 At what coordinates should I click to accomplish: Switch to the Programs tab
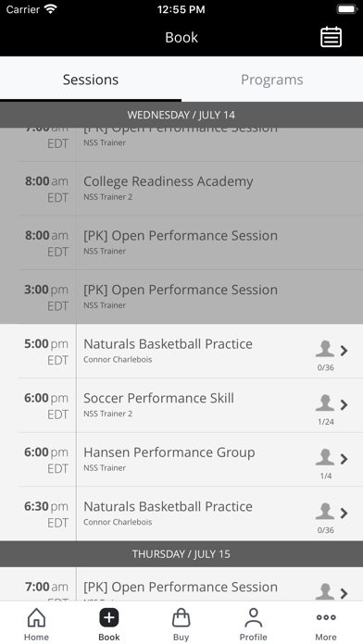click(272, 80)
